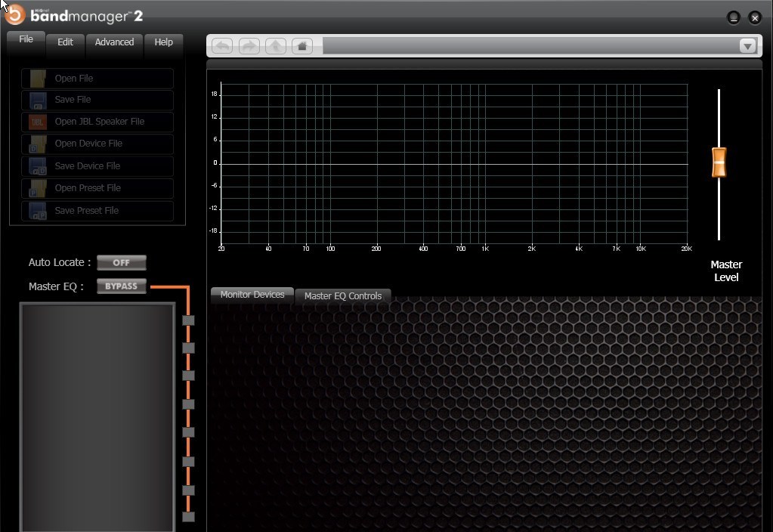Toggle the Master EQ BYPASS button

pyautogui.click(x=121, y=286)
